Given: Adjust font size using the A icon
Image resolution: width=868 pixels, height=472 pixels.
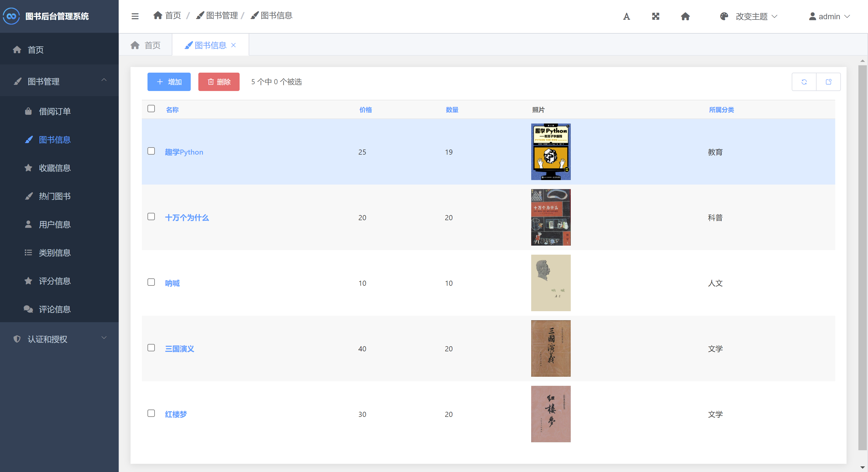Looking at the screenshot, I should click(x=626, y=16).
